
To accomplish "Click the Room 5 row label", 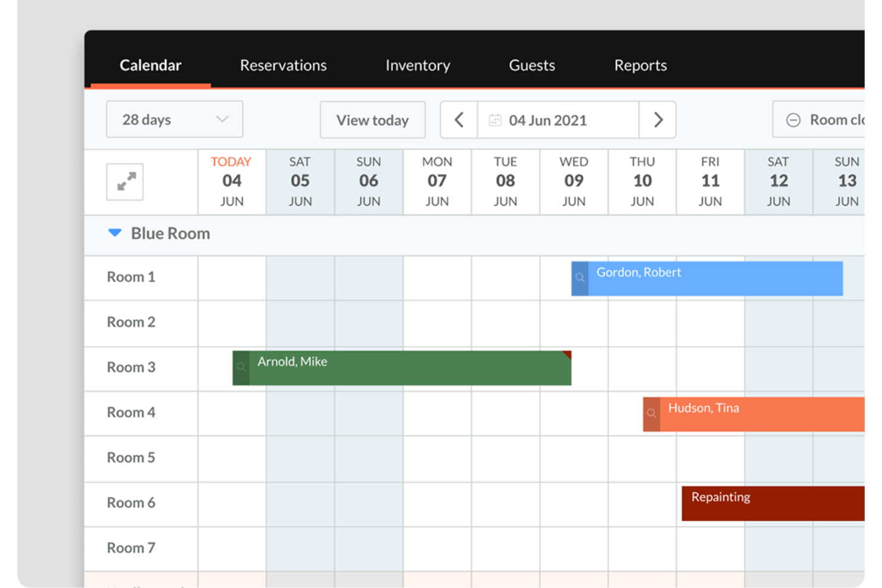I will click(x=131, y=458).
